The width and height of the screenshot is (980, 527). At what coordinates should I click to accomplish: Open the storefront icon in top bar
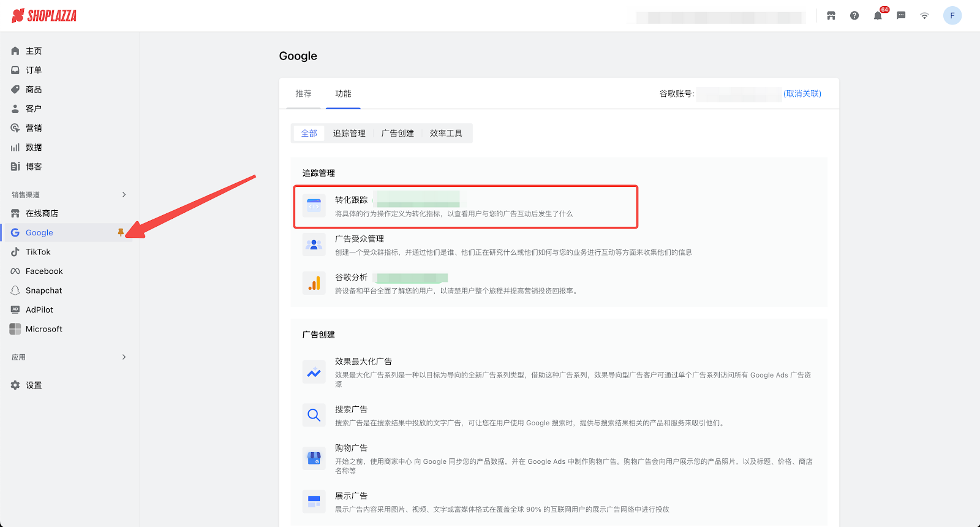coord(831,16)
